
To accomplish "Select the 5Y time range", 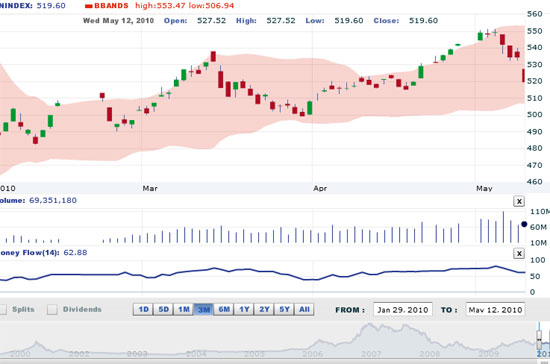I will pyautogui.click(x=284, y=309).
